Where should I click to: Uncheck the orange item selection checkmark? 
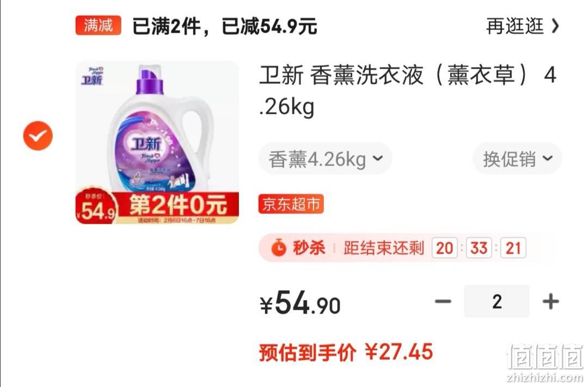pos(38,136)
